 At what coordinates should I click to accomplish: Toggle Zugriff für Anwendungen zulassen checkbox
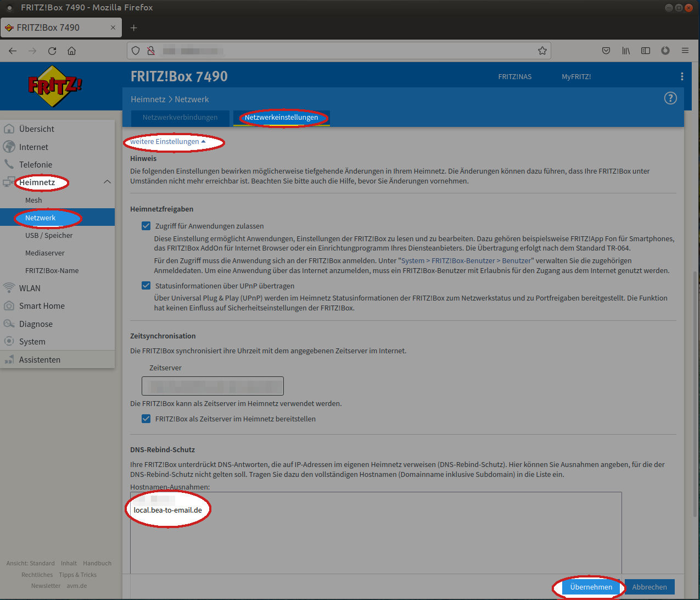(146, 226)
